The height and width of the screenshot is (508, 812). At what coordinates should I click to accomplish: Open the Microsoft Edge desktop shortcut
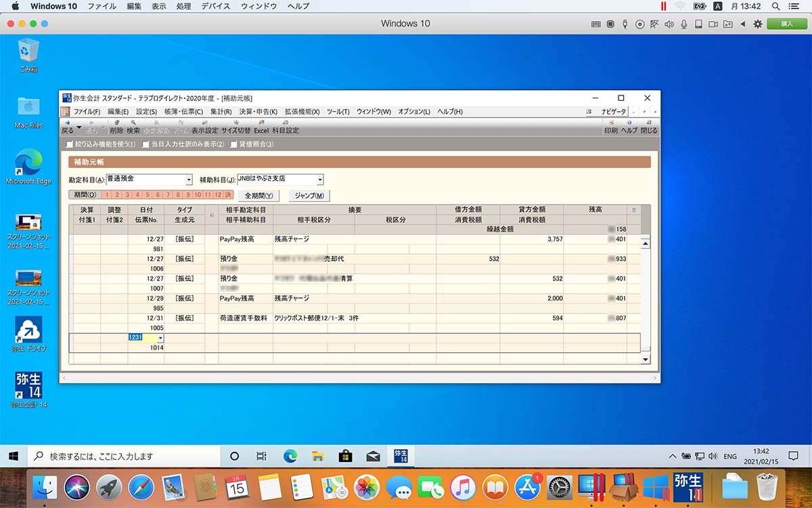[x=28, y=167]
